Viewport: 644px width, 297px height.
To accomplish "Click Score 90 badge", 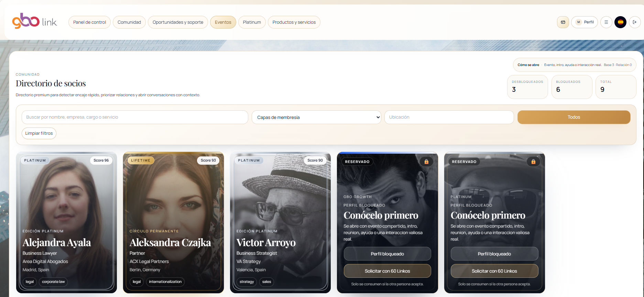I will 315,161.
